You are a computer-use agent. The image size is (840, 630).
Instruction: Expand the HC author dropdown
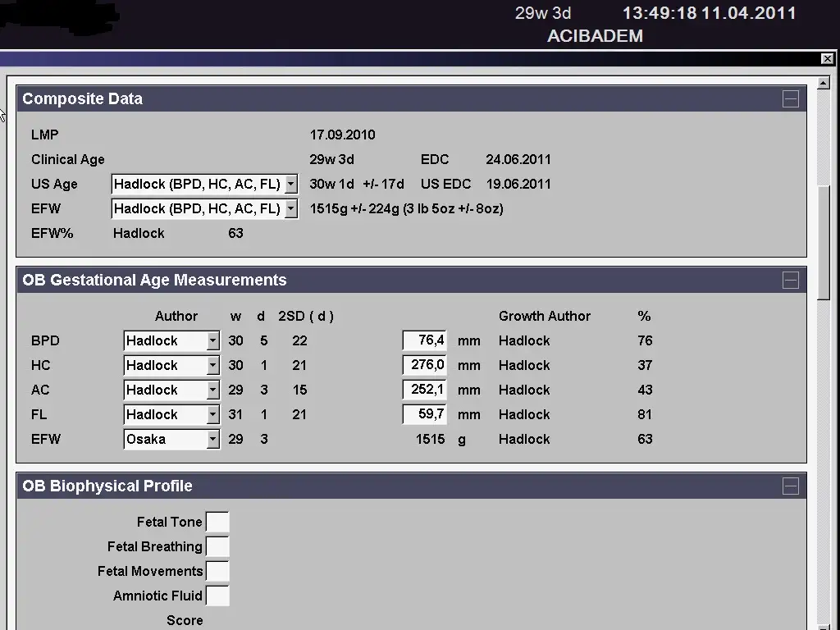(x=212, y=366)
